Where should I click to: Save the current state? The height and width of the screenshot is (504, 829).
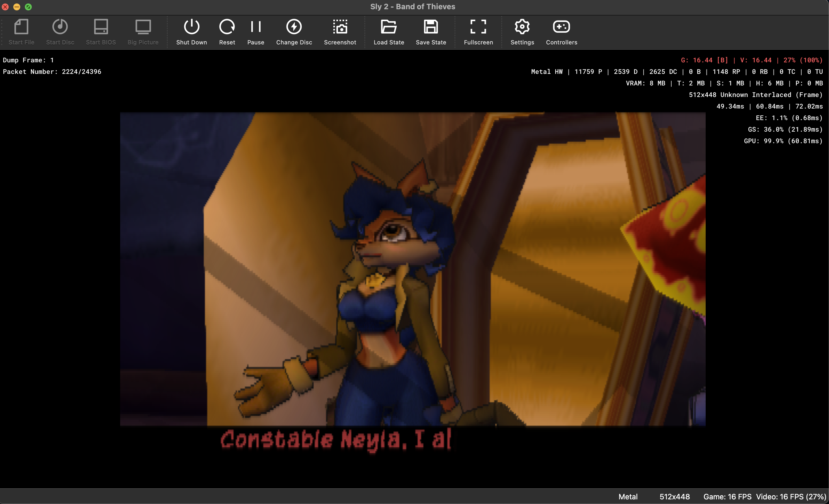431,31
